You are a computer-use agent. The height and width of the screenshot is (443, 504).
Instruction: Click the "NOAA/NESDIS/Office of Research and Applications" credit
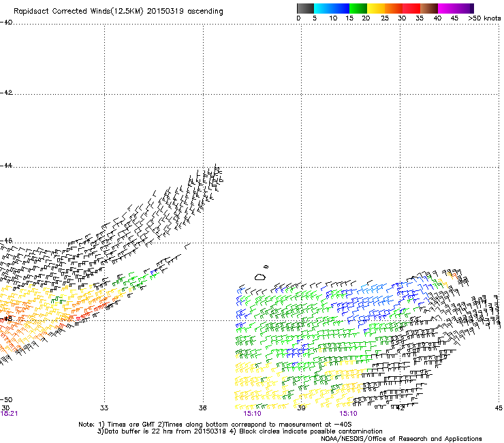pos(401,439)
